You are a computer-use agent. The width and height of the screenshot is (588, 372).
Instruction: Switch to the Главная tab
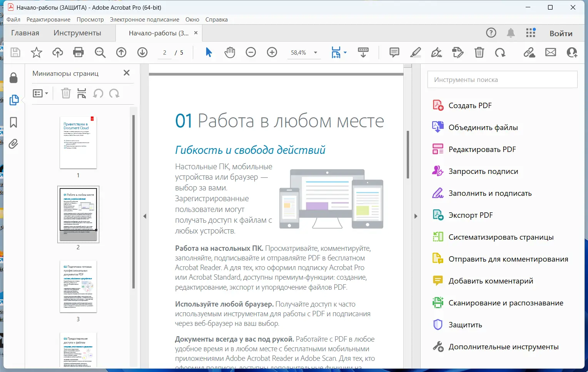25,33
